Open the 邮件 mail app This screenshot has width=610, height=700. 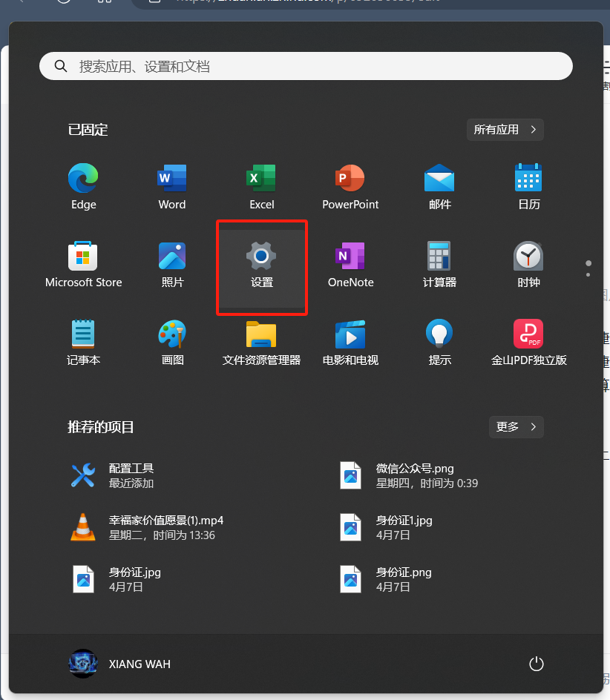[x=439, y=186]
